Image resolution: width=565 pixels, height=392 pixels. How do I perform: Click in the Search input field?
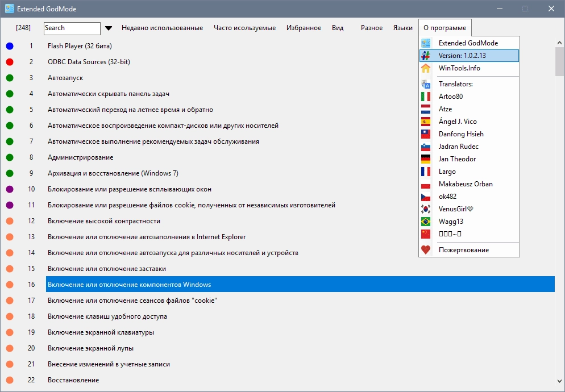point(72,28)
